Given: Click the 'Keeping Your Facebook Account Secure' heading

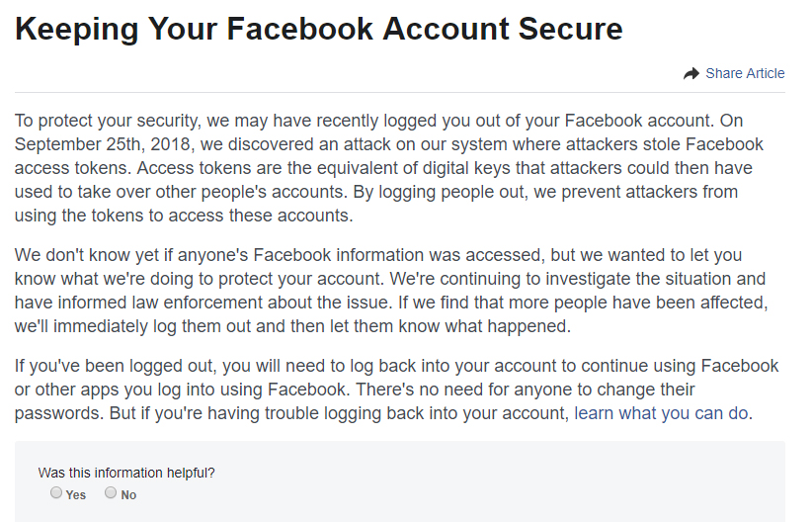Looking at the screenshot, I should 318,29.
